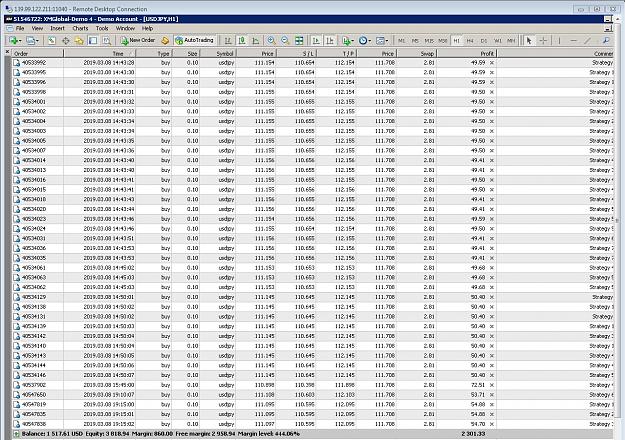Toggle the Chart Shift icon
625x440 pixels.
coord(330,40)
